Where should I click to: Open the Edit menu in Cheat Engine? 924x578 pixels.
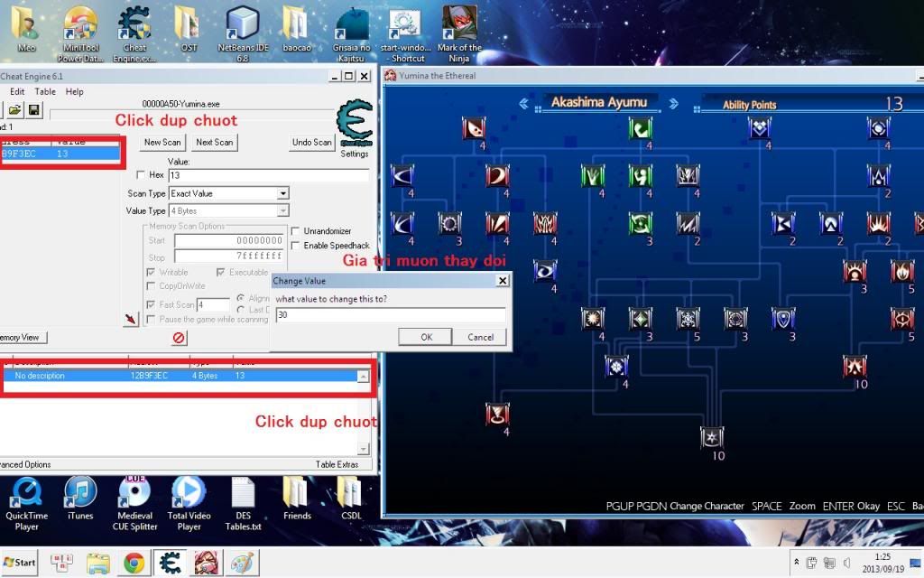point(17,91)
